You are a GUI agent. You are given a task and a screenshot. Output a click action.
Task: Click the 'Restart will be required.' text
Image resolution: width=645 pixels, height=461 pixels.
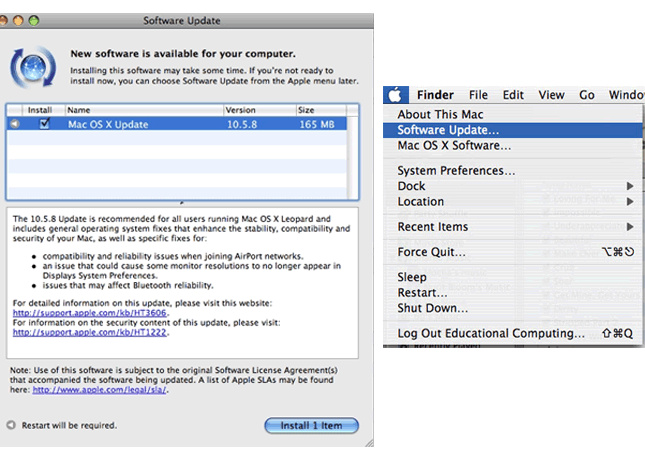pos(69,425)
